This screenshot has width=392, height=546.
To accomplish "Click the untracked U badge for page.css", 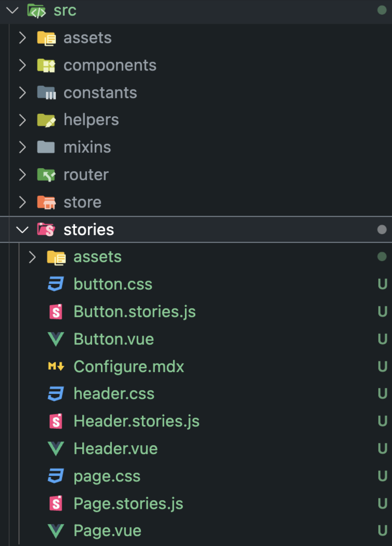I will tap(382, 476).
